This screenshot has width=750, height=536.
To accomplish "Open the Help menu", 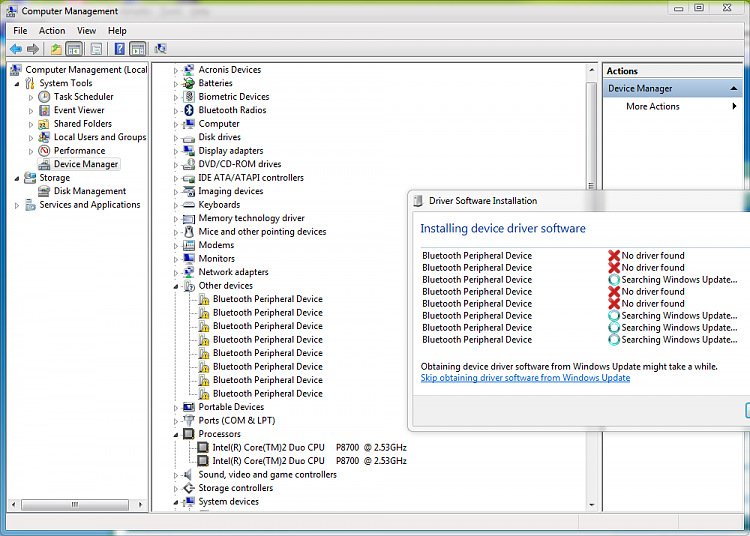I will point(117,31).
